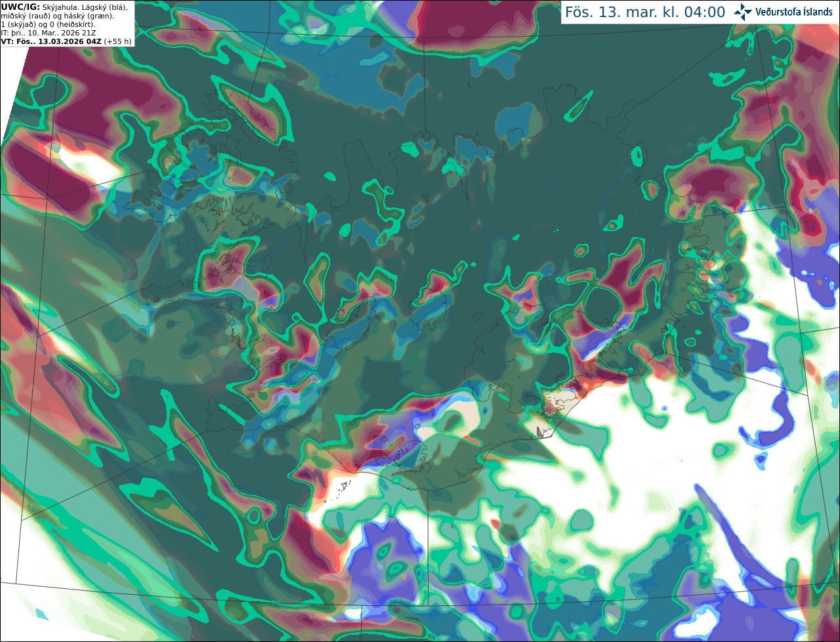Screen dimensions: 840x642
Task: Click the 'Veðurstofa Íslands' name text
Action: (x=794, y=12)
